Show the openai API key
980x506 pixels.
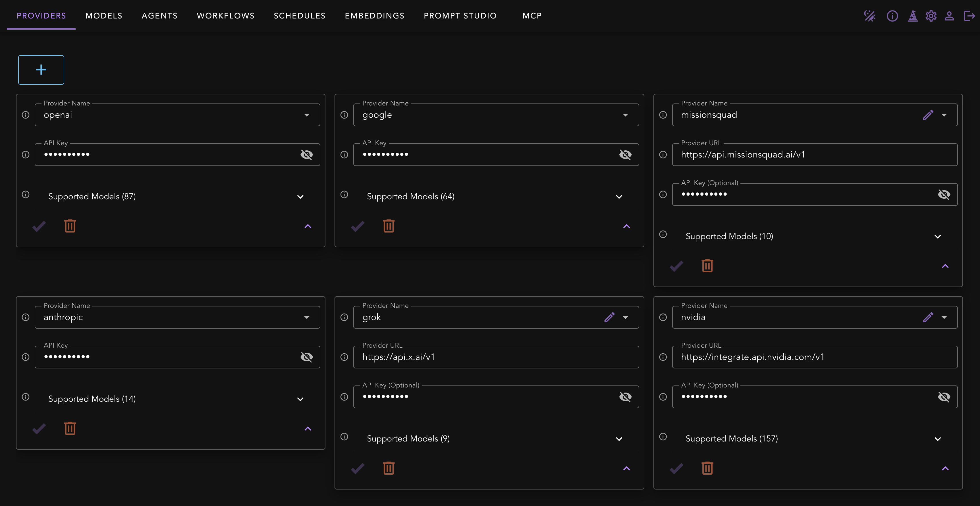307,154
